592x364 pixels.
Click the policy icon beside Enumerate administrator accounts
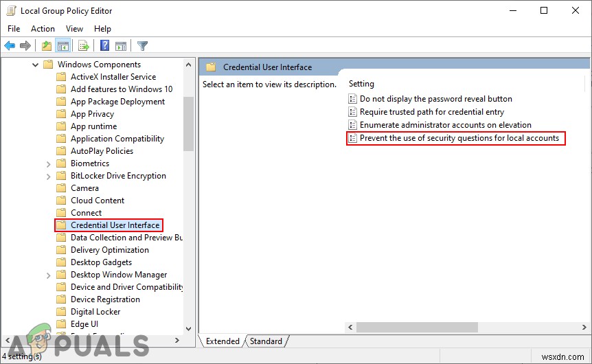(352, 125)
